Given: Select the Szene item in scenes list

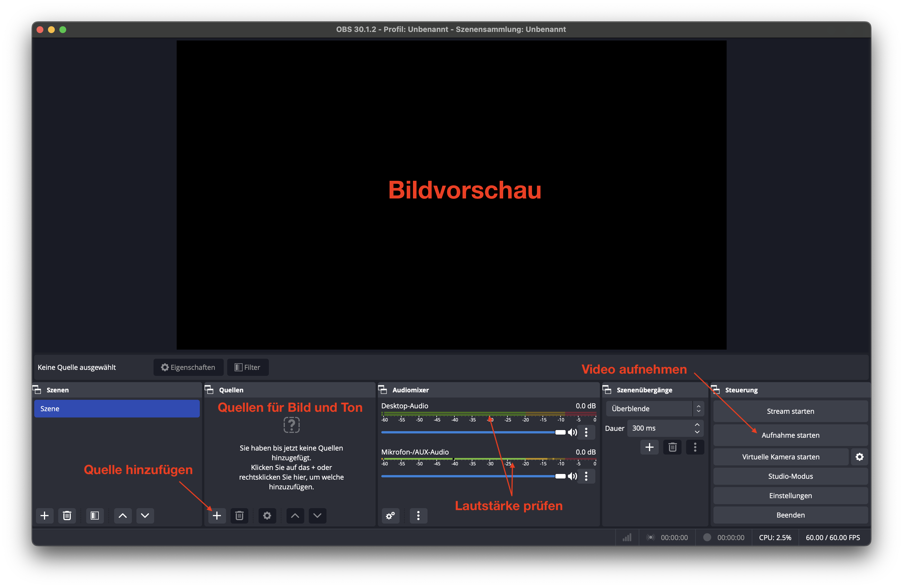Looking at the screenshot, I should 117,409.
